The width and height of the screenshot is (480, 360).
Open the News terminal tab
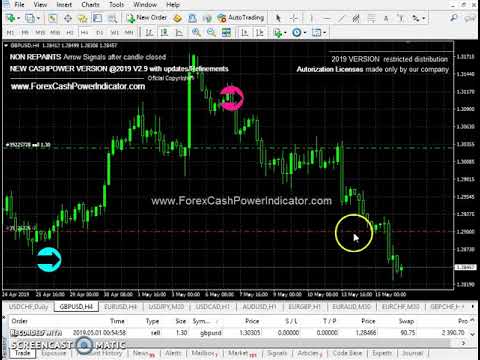(x=144, y=353)
